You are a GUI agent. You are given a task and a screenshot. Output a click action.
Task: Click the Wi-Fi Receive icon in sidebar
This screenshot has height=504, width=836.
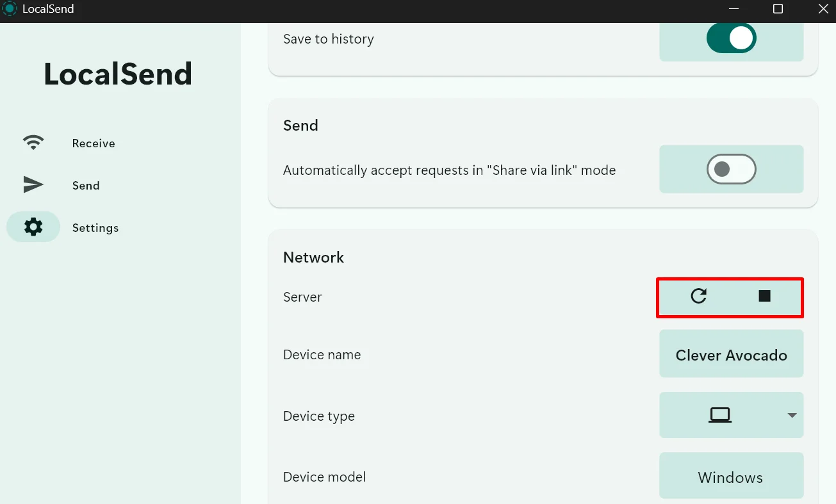[33, 142]
